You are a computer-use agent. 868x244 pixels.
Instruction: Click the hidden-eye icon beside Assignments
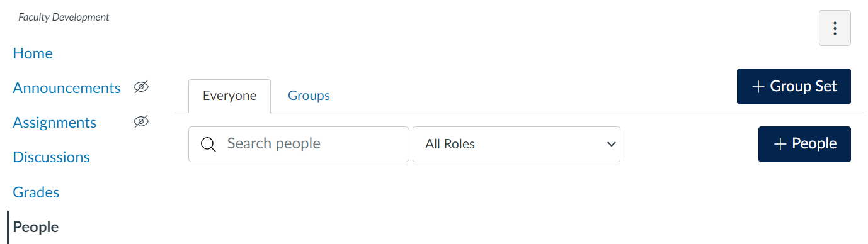pos(141,122)
